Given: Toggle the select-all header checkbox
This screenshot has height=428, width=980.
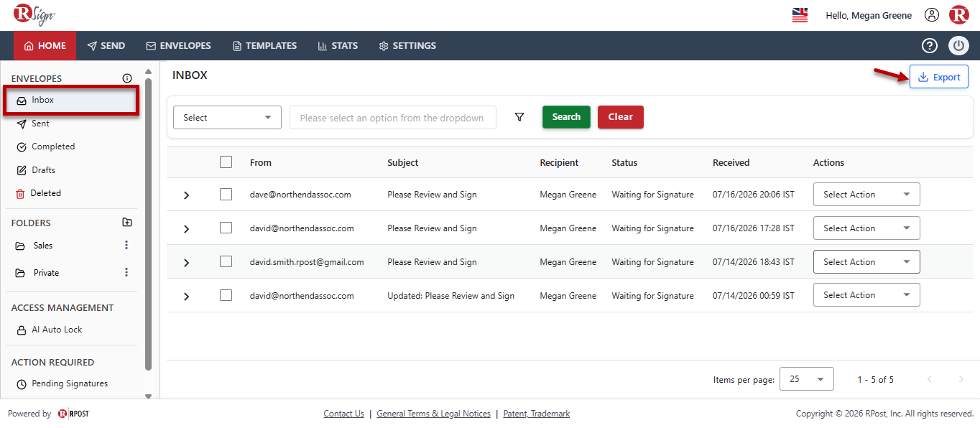Looking at the screenshot, I should [226, 162].
